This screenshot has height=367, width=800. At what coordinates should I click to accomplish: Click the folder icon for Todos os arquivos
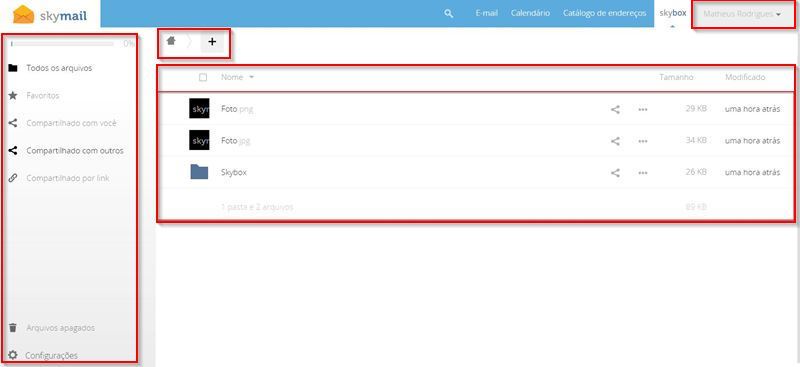[13, 68]
